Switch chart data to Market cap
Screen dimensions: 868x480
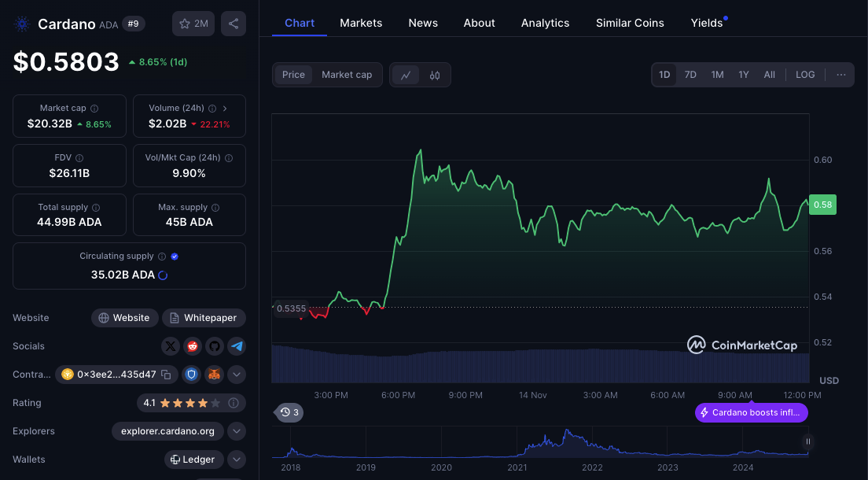347,75
